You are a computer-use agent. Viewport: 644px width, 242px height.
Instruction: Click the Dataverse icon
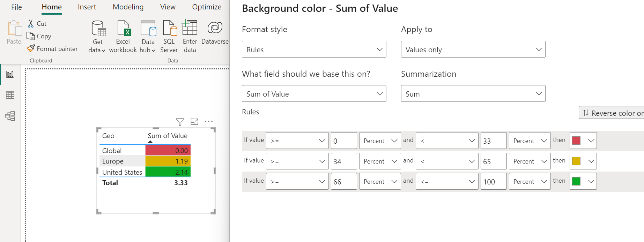click(x=215, y=28)
